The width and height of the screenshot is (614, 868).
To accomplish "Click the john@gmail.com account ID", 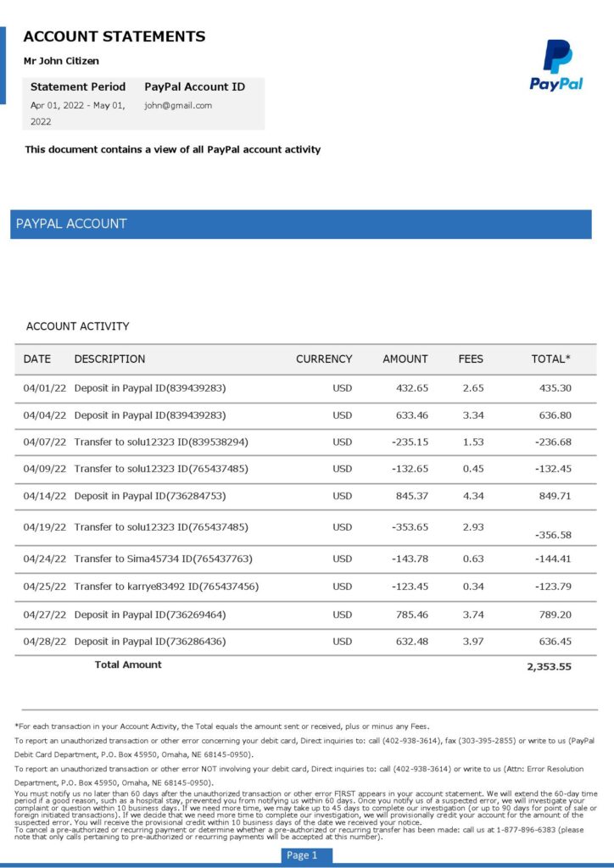I will coord(178,106).
